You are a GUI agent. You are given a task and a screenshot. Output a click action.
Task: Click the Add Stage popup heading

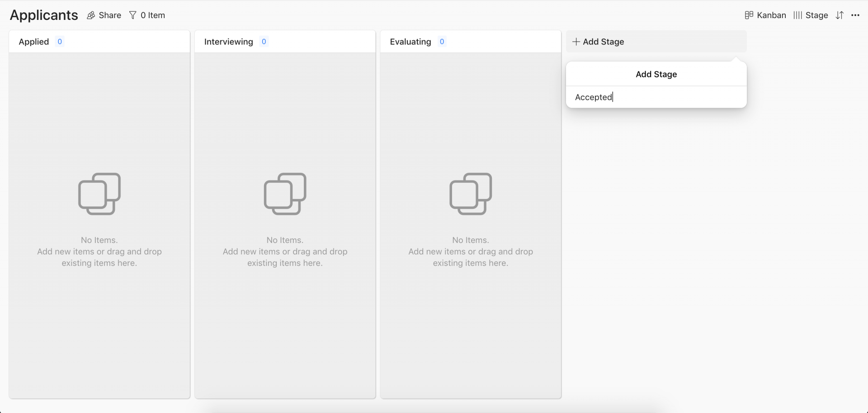(656, 74)
